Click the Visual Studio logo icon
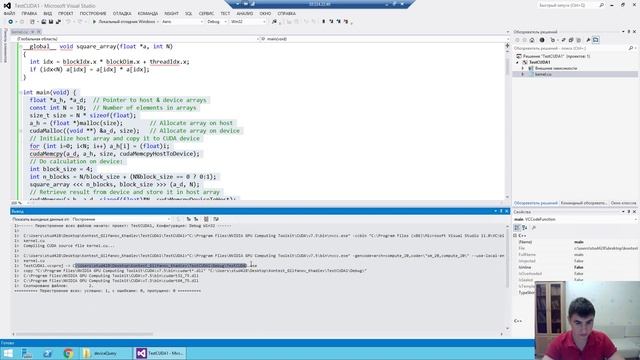The image size is (640, 360). (7, 6)
